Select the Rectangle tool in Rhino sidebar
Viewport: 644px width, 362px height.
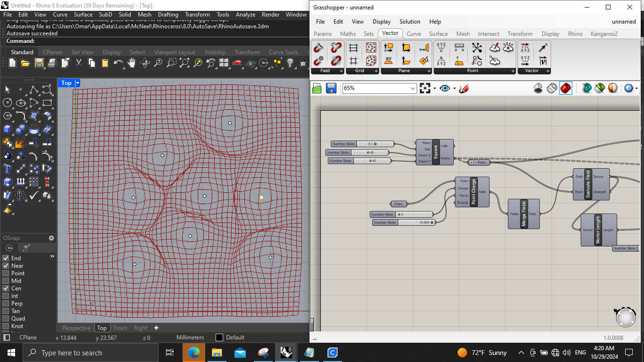[x=47, y=102]
